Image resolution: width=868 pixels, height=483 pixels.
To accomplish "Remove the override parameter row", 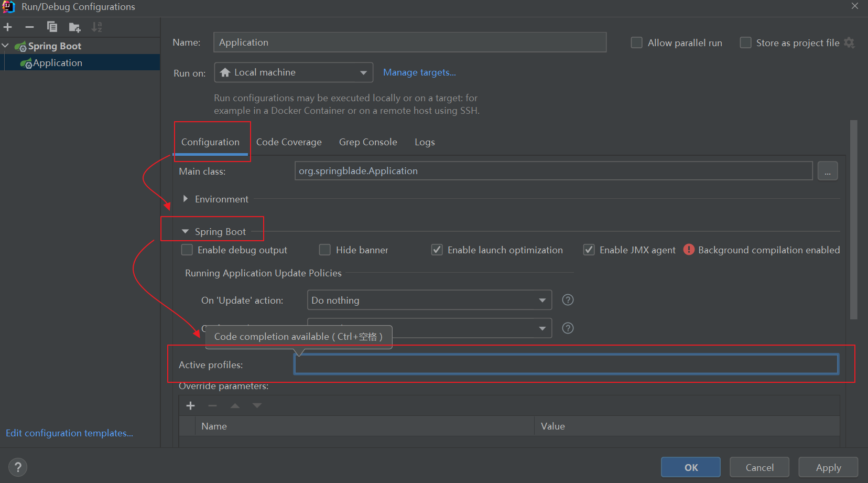I will pyautogui.click(x=212, y=406).
